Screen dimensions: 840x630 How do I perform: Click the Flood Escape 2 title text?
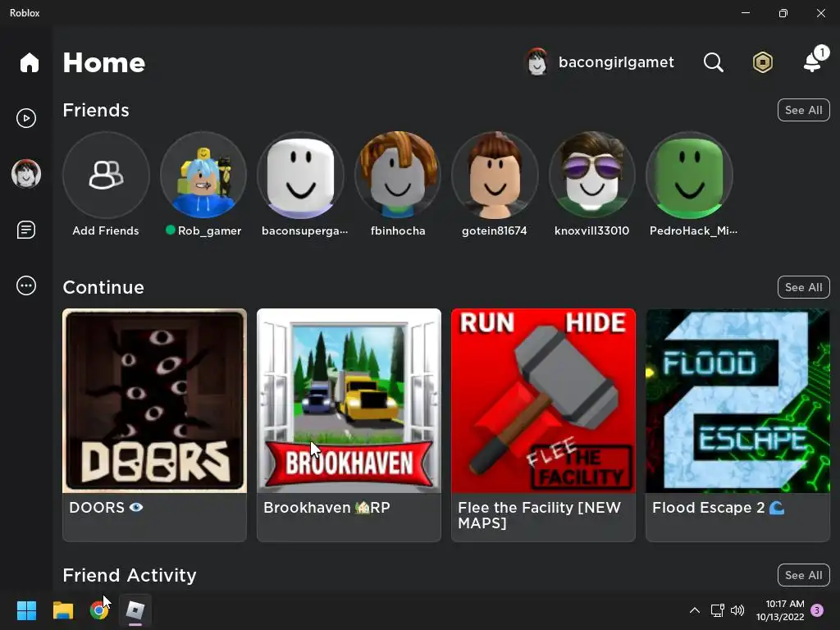pos(718,507)
